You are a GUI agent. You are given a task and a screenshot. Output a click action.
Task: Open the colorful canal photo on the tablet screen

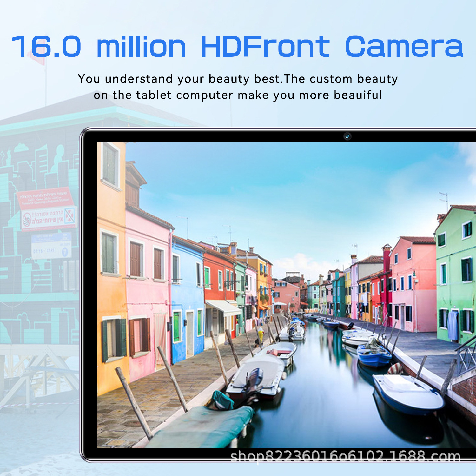286,295
